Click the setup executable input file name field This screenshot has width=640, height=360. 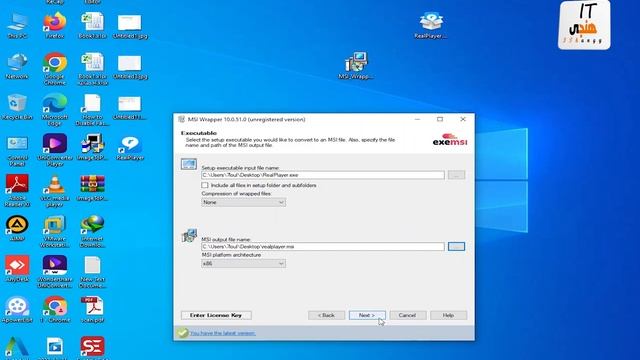click(322, 175)
